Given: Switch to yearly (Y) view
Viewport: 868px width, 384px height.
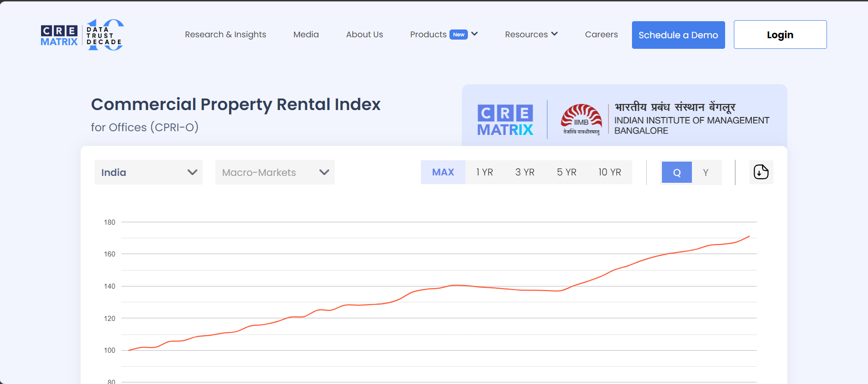Looking at the screenshot, I should point(706,172).
